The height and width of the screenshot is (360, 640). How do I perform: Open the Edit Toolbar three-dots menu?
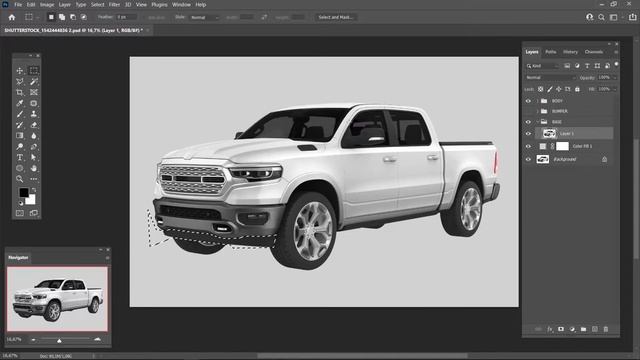tap(33, 179)
